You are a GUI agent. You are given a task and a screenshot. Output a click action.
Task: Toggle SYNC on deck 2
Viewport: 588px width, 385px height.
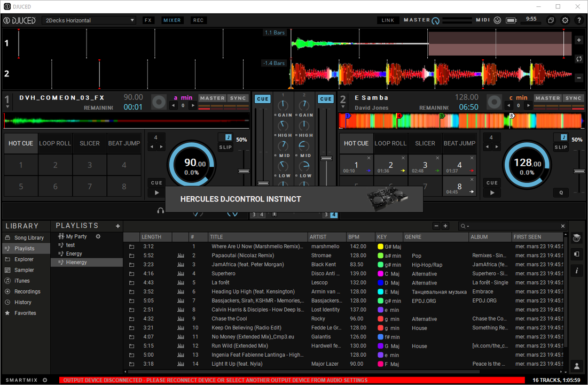tap(573, 98)
